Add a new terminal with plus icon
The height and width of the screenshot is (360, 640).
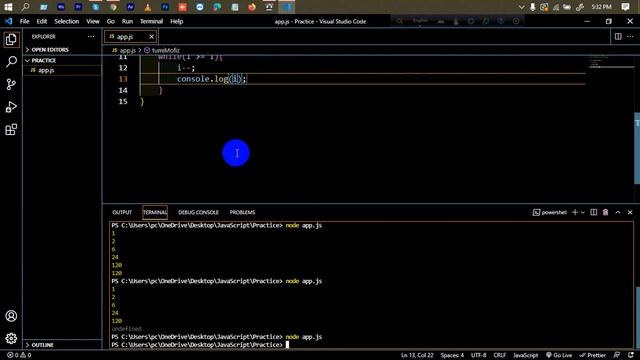click(x=575, y=212)
